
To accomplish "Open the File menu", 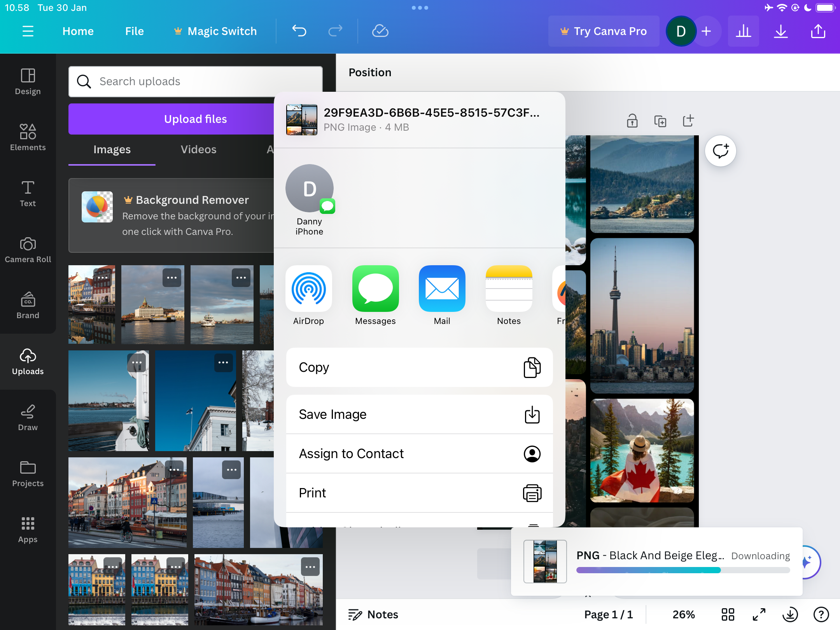I will (x=134, y=31).
